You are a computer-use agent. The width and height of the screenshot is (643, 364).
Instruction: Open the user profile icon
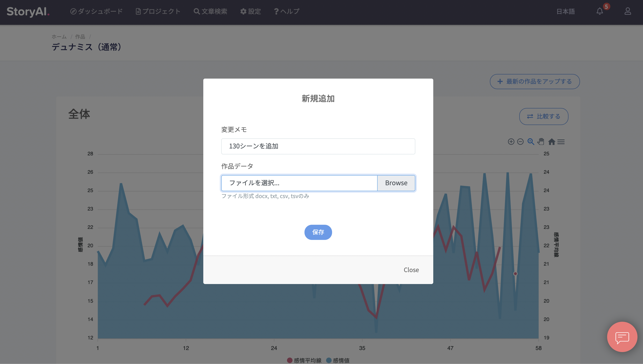click(x=628, y=11)
